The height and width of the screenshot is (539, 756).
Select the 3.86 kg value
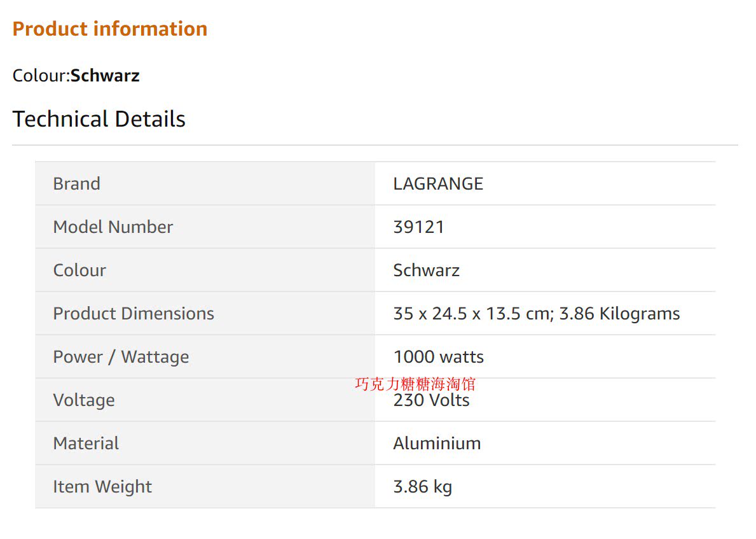(x=422, y=487)
